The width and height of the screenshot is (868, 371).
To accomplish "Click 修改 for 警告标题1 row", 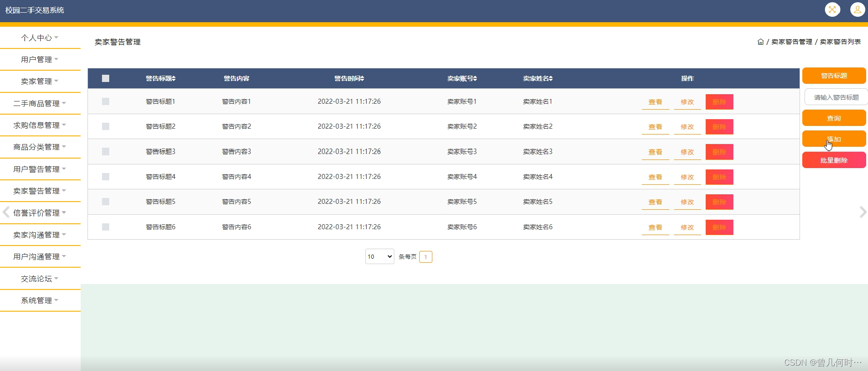I will tap(687, 102).
